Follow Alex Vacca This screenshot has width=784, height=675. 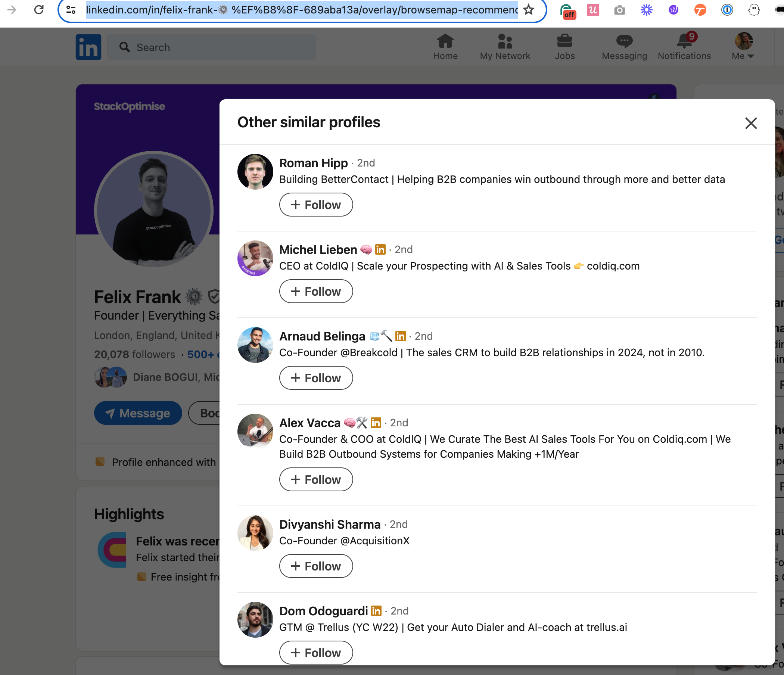316,479
